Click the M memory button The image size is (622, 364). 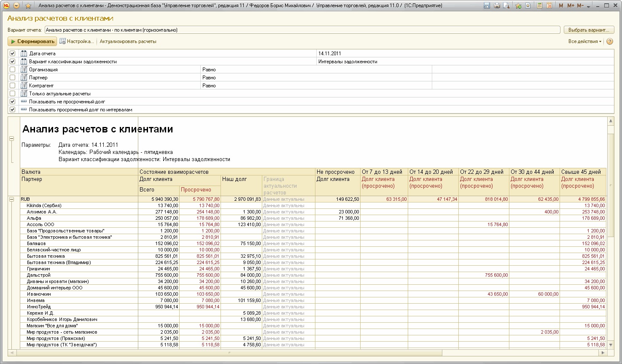pos(561,5)
